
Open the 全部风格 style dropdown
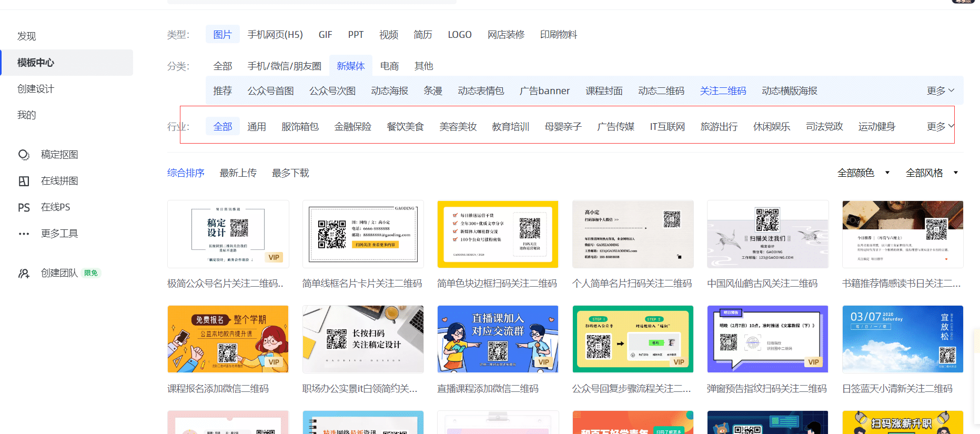click(932, 173)
